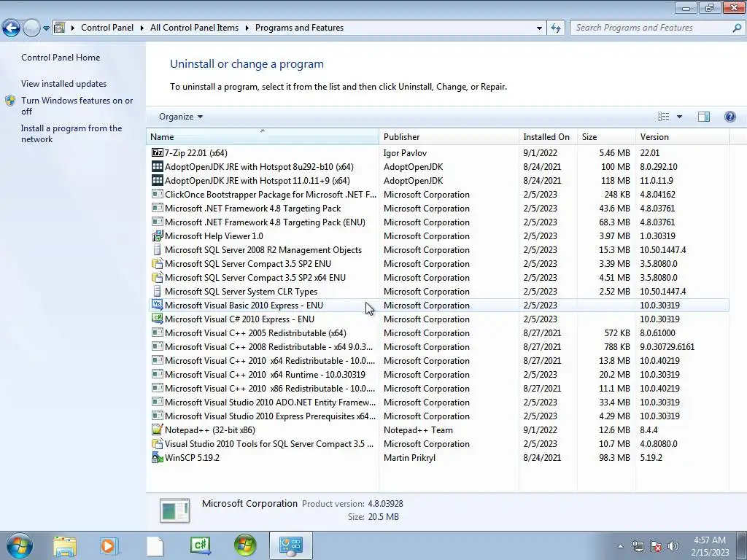Open Windows Media Player from the taskbar

click(108, 545)
